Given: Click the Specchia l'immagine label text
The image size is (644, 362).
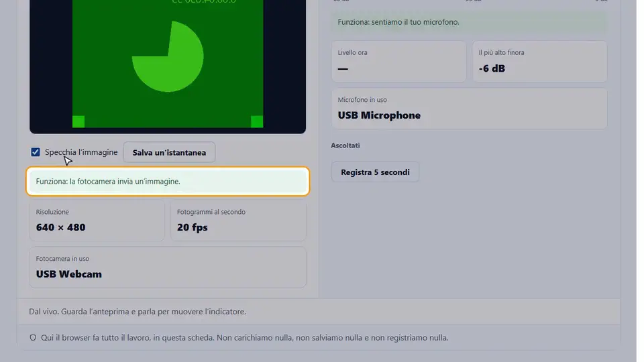Looking at the screenshot, I should point(81,152).
